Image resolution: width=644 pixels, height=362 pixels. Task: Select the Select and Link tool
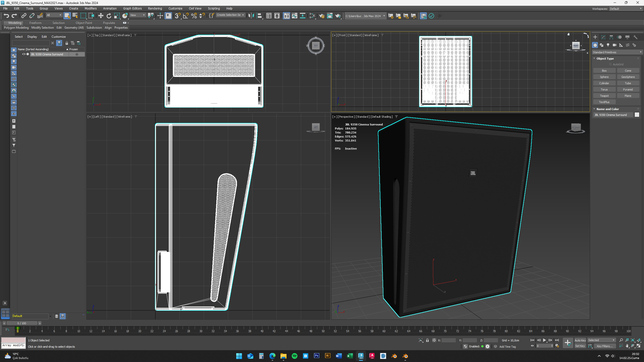[24, 16]
